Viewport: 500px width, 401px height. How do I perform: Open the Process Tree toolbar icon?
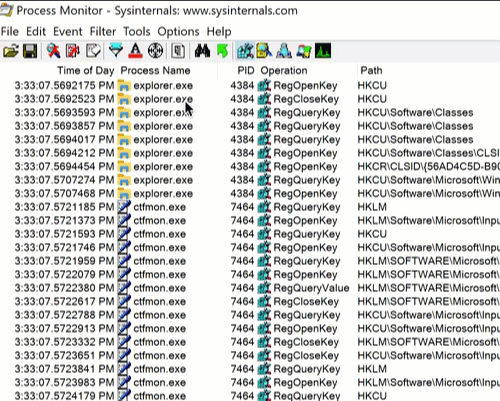(178, 51)
